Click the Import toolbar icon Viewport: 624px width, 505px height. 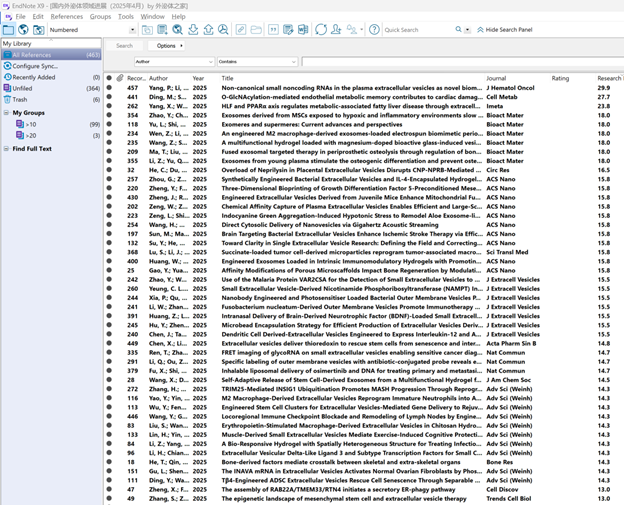pos(193,29)
